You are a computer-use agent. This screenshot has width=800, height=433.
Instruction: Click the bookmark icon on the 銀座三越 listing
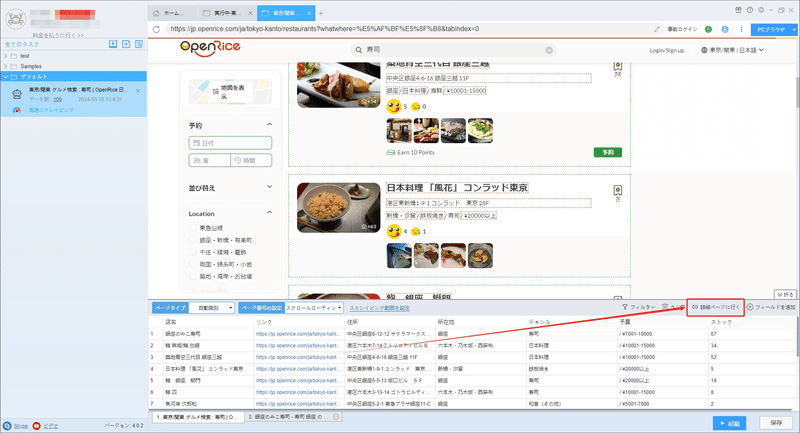[x=617, y=67]
